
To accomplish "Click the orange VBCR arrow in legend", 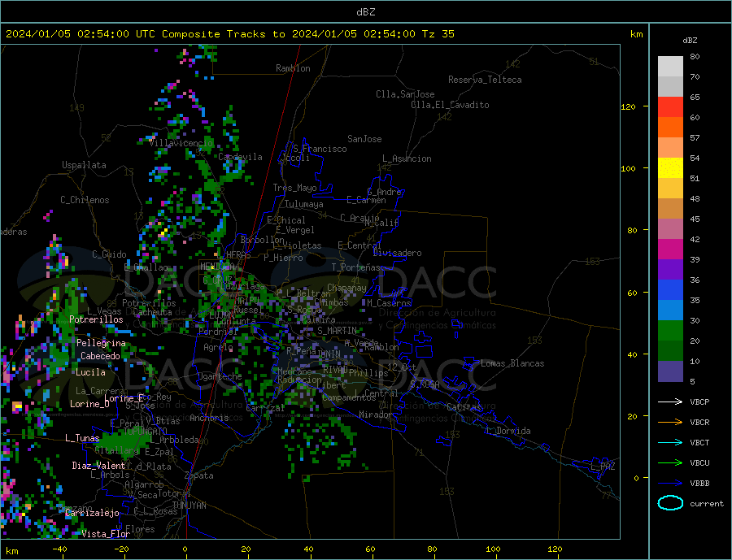I will click(x=670, y=423).
